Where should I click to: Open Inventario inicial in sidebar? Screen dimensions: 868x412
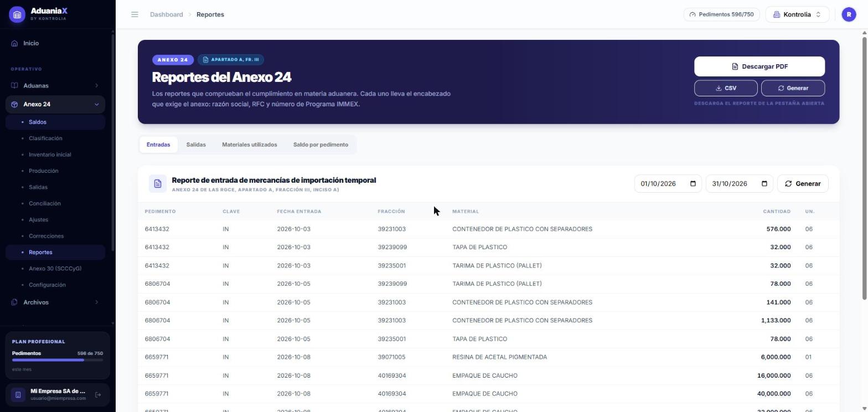tap(55, 154)
